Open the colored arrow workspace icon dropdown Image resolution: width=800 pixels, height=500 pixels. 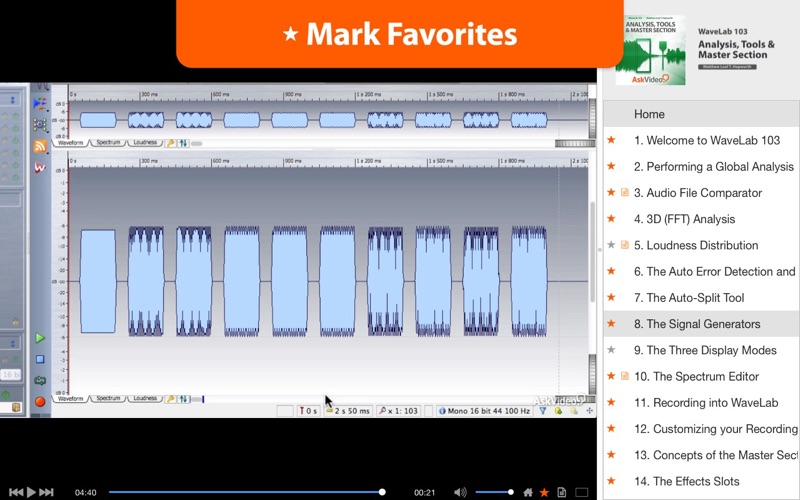coord(40,104)
